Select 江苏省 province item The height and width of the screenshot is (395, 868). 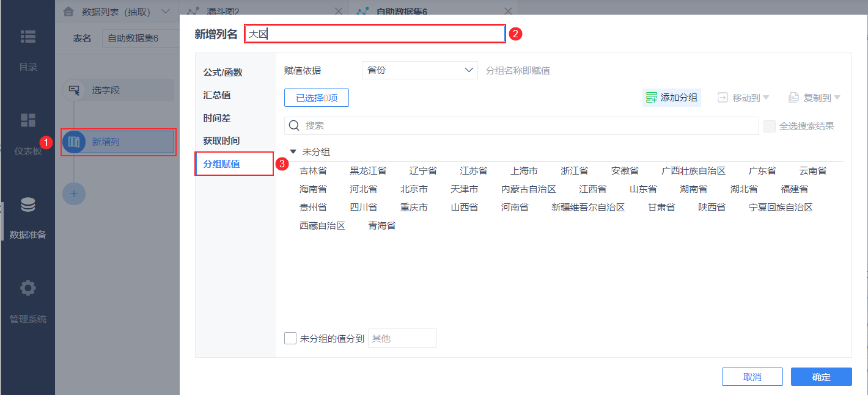point(474,171)
